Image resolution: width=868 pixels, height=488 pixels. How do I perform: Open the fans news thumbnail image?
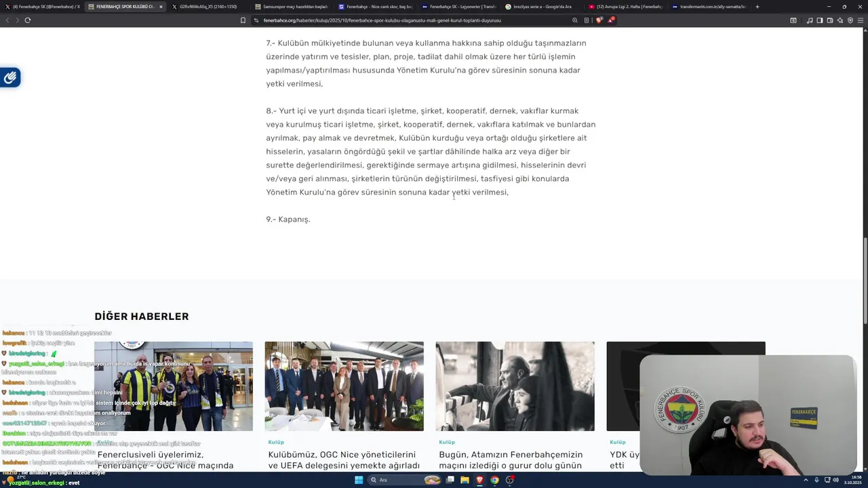click(x=174, y=386)
